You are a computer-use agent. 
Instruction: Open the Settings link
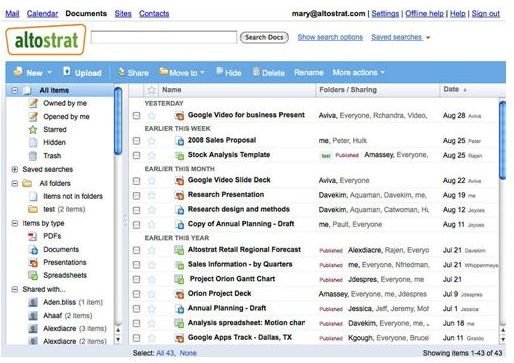coord(385,14)
